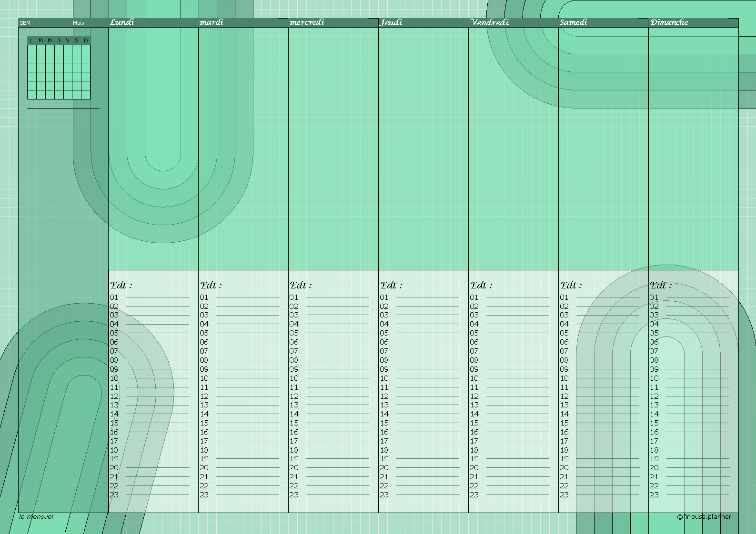
Task: Select the Dimanche column header
Action: coord(669,22)
